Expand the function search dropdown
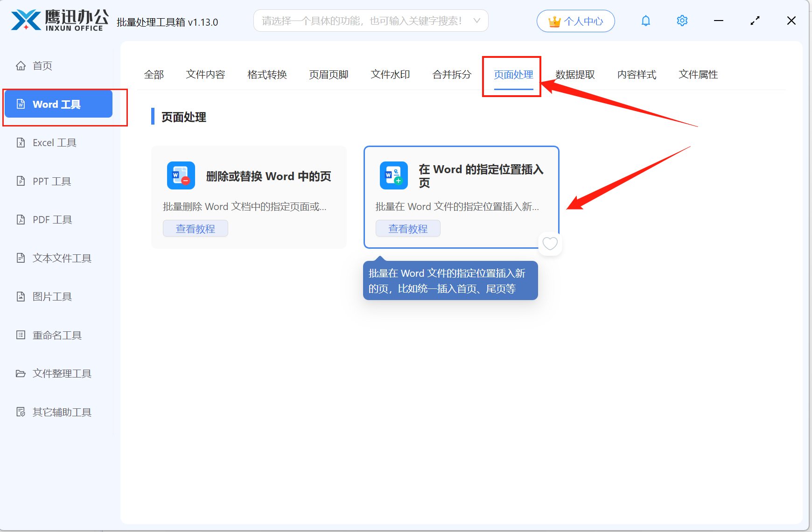The height and width of the screenshot is (532, 812). (476, 21)
